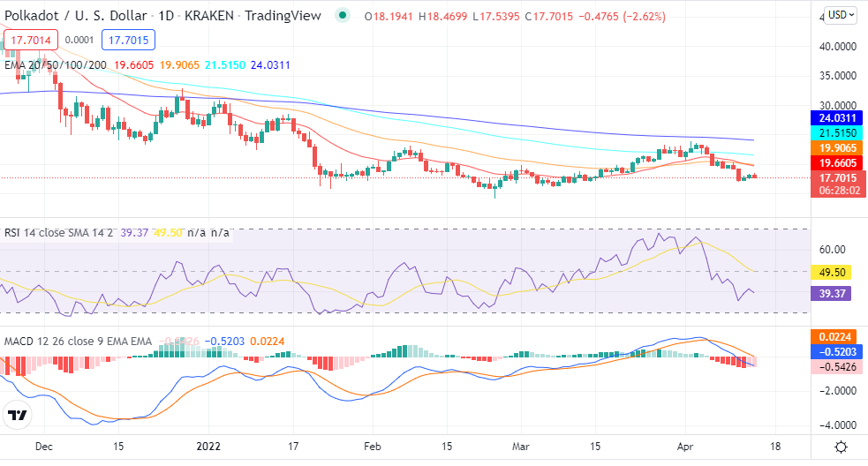Click the 40.0000 price scale label
Viewport: 868px width, 466px height.
tap(838, 47)
